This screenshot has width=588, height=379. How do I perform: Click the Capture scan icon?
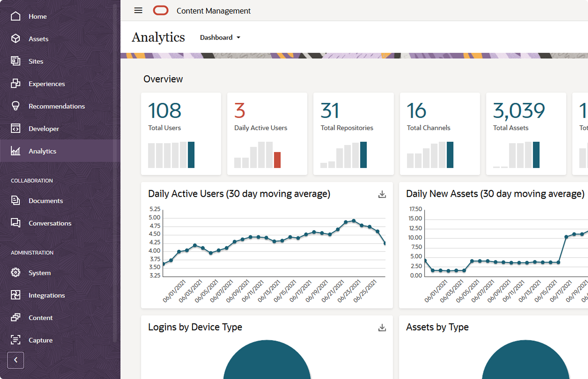(x=16, y=340)
